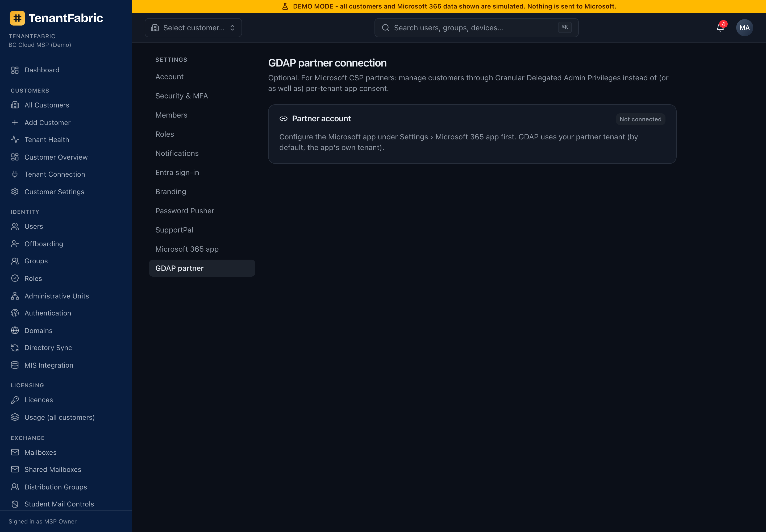Go to Distribution Groups in sidebar

66,487
